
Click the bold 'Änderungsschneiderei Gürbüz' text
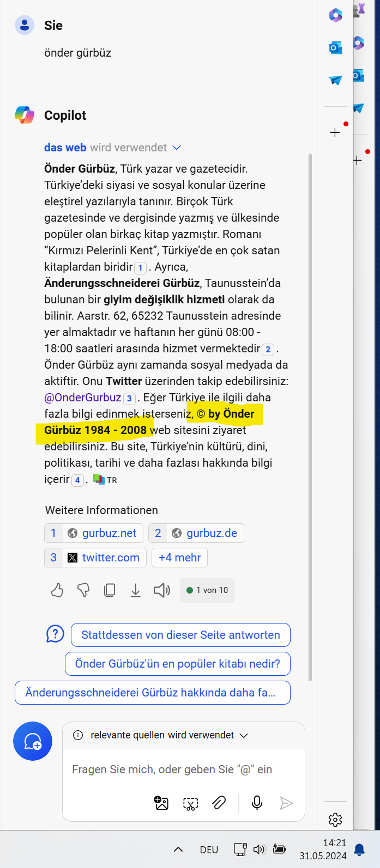coord(122,283)
